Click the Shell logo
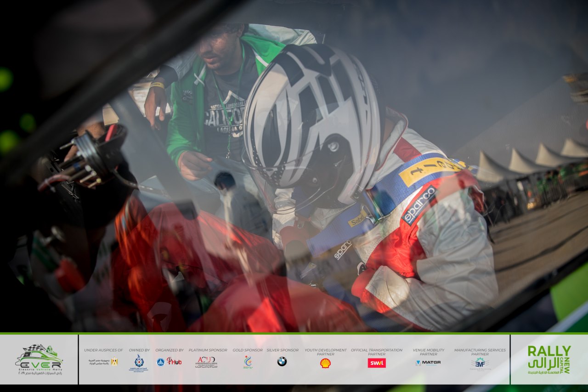 (x=325, y=363)
